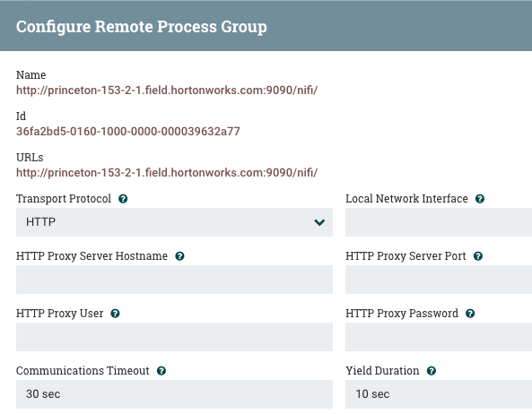
Task: Click the URLs field label
Action: (30, 158)
